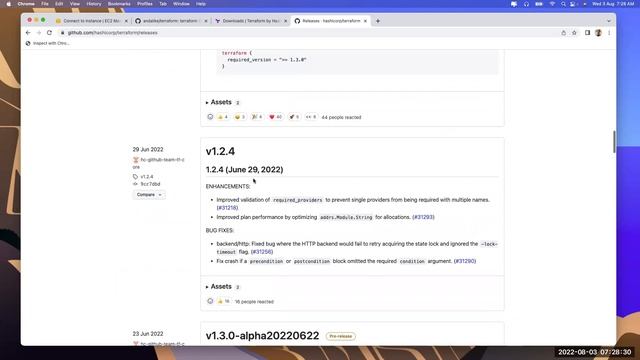
Task: Click the rocket reaction
Action: click(294, 117)
